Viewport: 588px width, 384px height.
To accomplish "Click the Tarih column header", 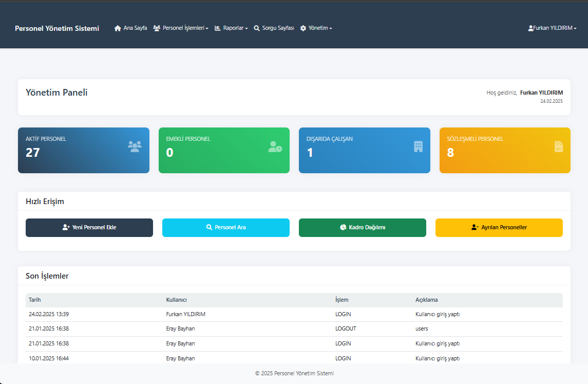I will [x=34, y=300].
